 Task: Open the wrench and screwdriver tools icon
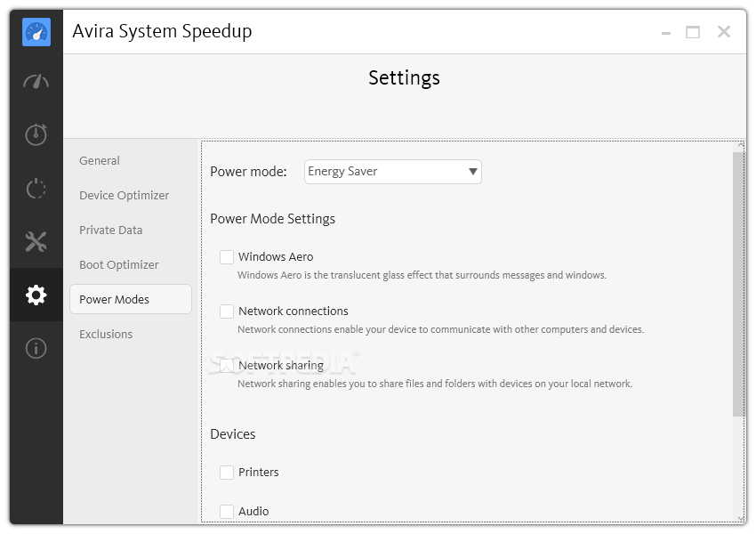coord(36,242)
